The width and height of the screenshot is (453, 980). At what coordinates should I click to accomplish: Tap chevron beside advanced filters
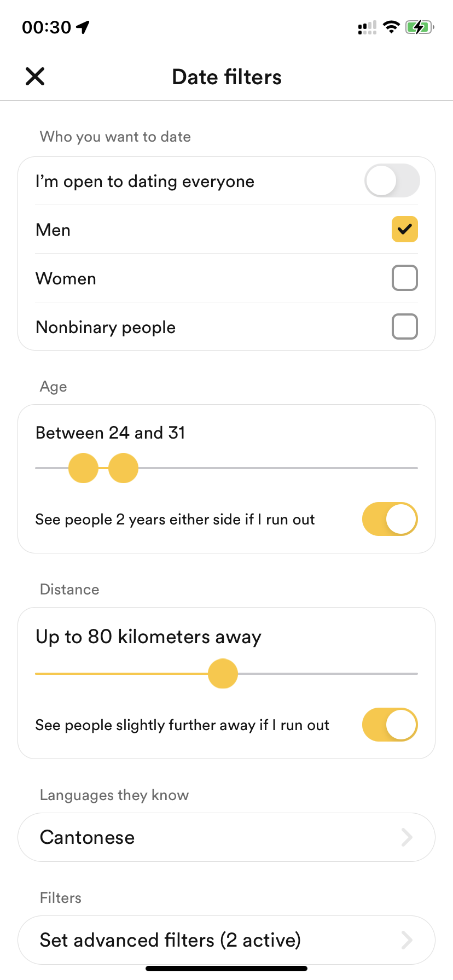[x=406, y=940]
